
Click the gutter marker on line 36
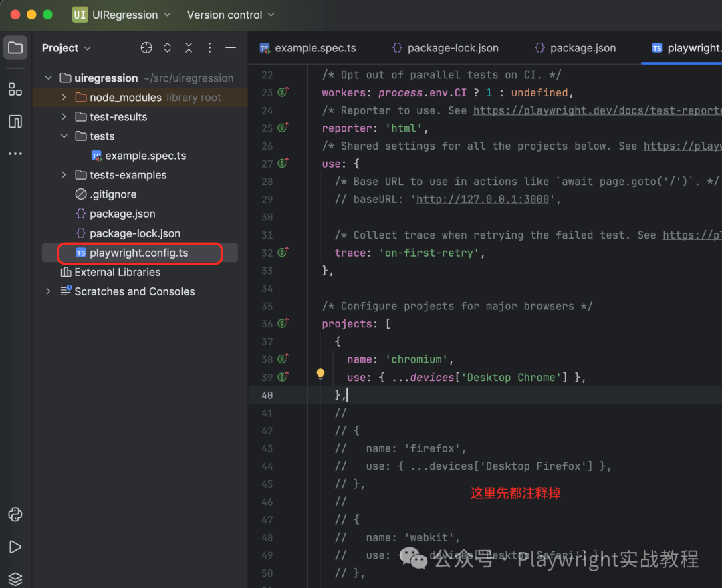(x=283, y=323)
